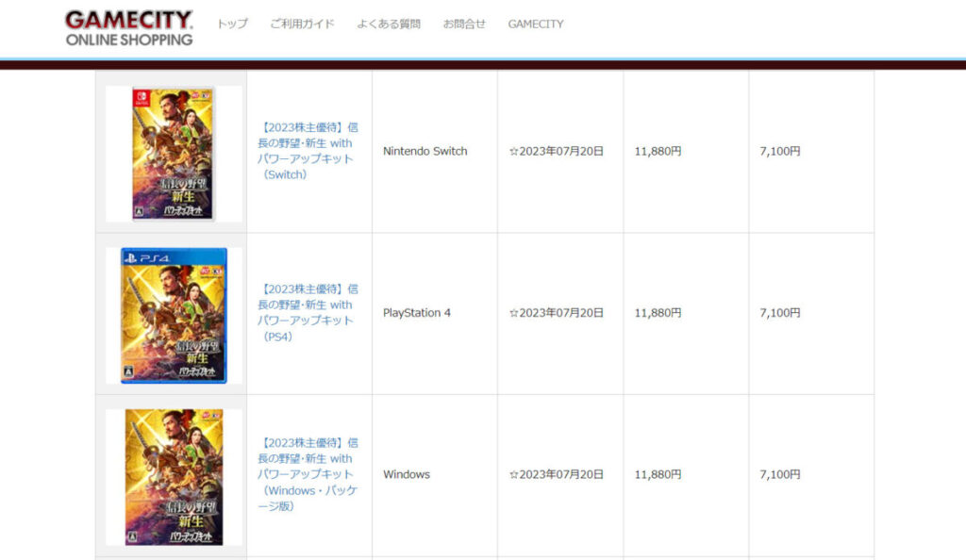966x560 pixels.
Task: Open the Windows package version product link
Action: click(308, 474)
